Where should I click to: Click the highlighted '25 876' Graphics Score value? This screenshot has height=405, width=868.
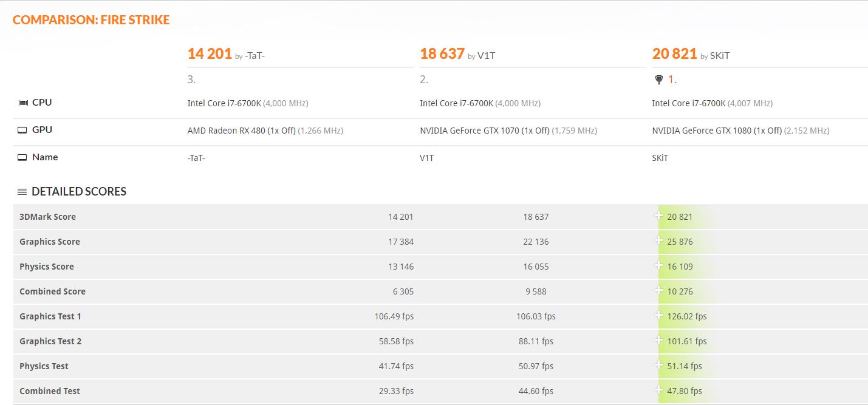click(680, 242)
